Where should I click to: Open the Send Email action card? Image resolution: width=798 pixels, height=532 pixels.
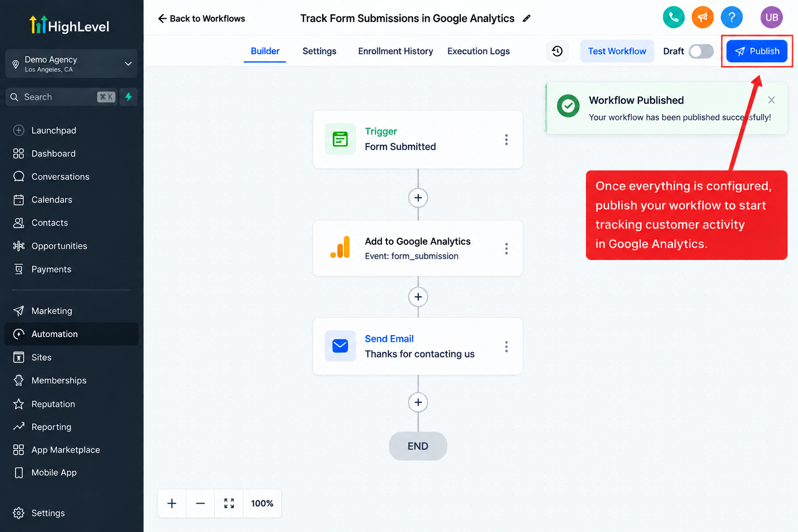point(418,346)
